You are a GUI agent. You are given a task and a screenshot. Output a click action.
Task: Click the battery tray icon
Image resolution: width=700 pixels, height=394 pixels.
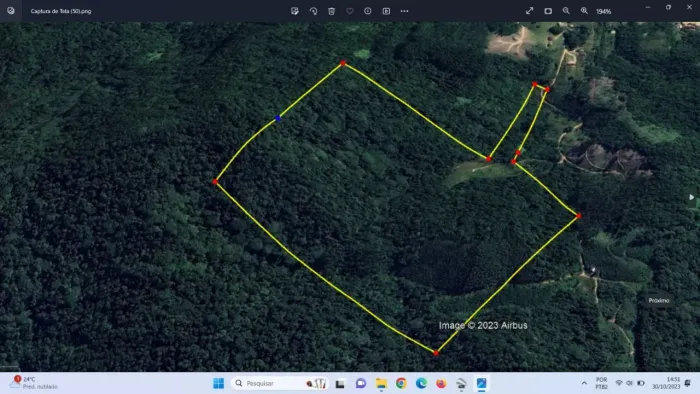coord(641,383)
